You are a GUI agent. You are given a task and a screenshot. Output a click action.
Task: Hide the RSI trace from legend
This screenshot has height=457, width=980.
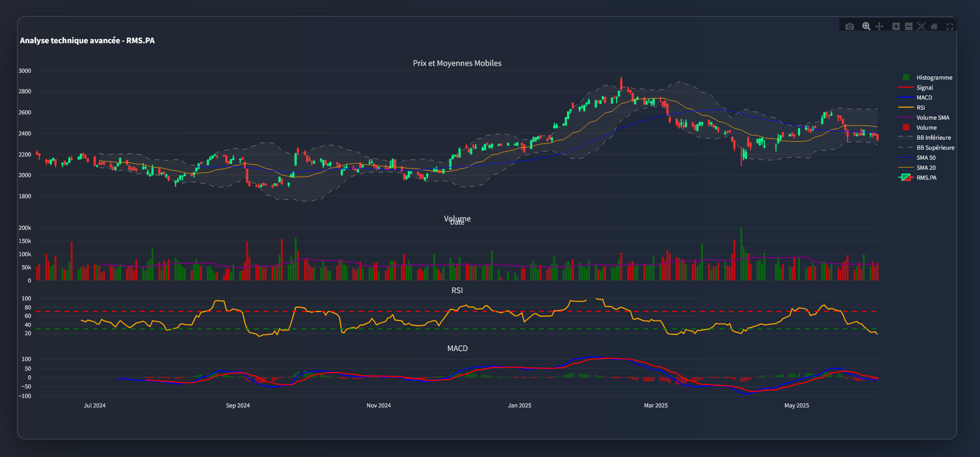click(x=920, y=108)
